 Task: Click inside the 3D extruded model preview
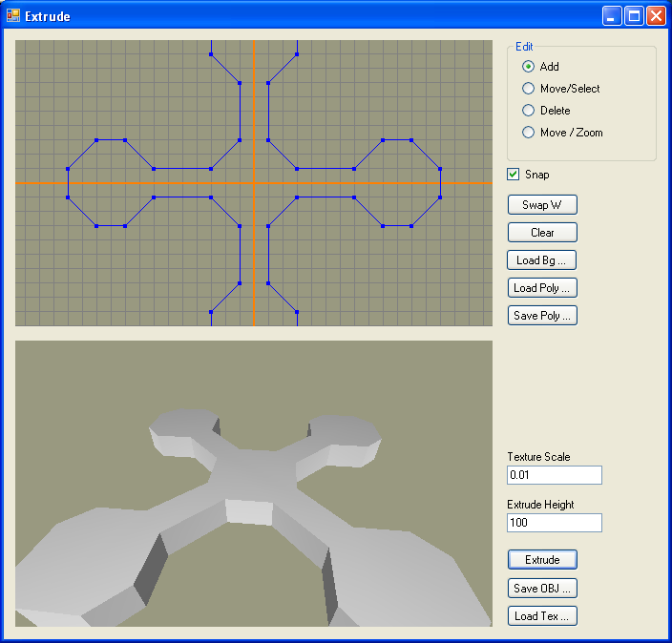[253, 483]
